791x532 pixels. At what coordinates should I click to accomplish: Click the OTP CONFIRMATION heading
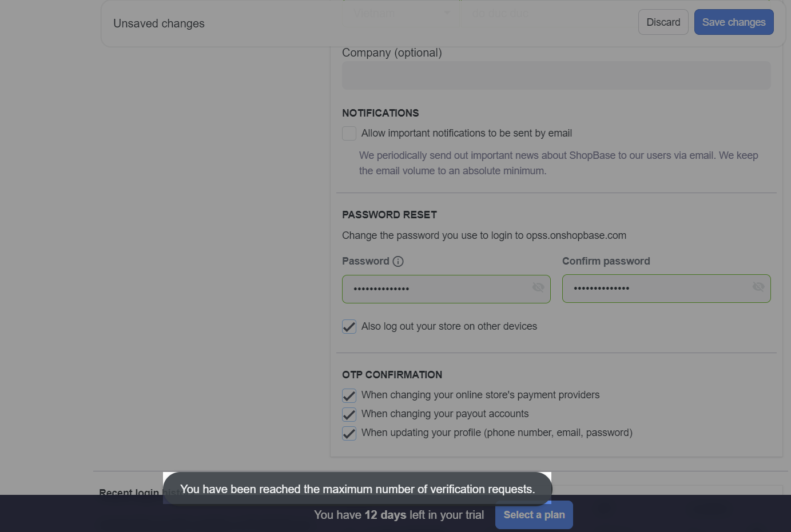[392, 375]
